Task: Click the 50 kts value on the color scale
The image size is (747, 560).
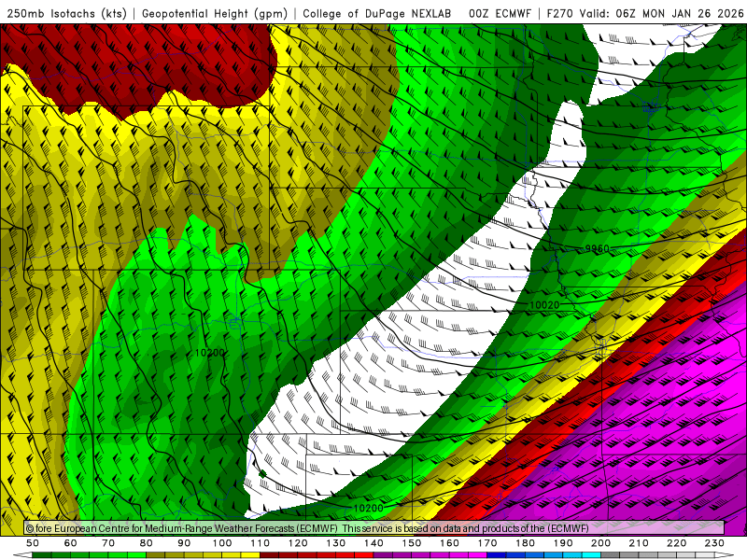Action: coord(33,543)
